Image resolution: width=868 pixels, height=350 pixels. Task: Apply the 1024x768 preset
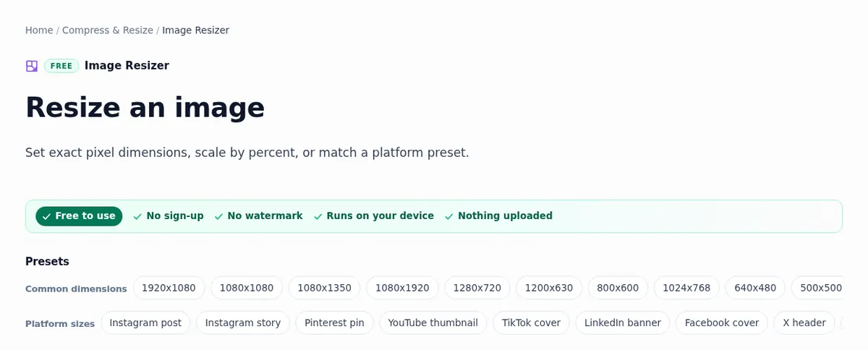click(x=686, y=288)
